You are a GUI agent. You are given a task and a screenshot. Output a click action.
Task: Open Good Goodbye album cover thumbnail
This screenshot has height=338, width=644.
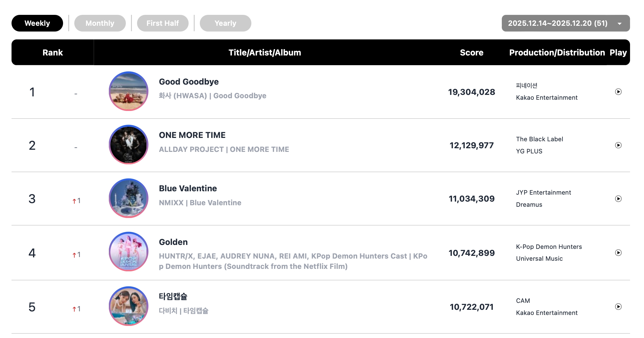tap(129, 91)
